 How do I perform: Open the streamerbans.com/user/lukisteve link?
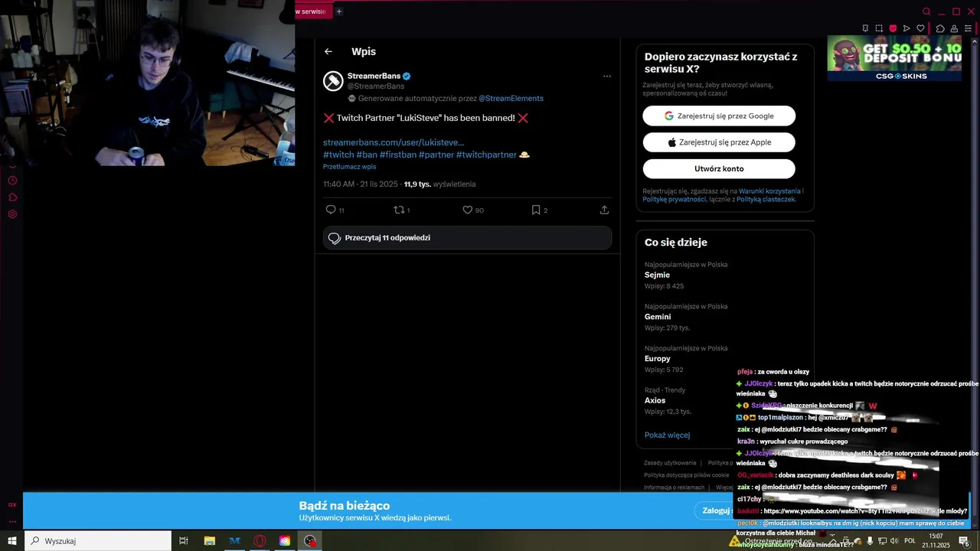394,142
